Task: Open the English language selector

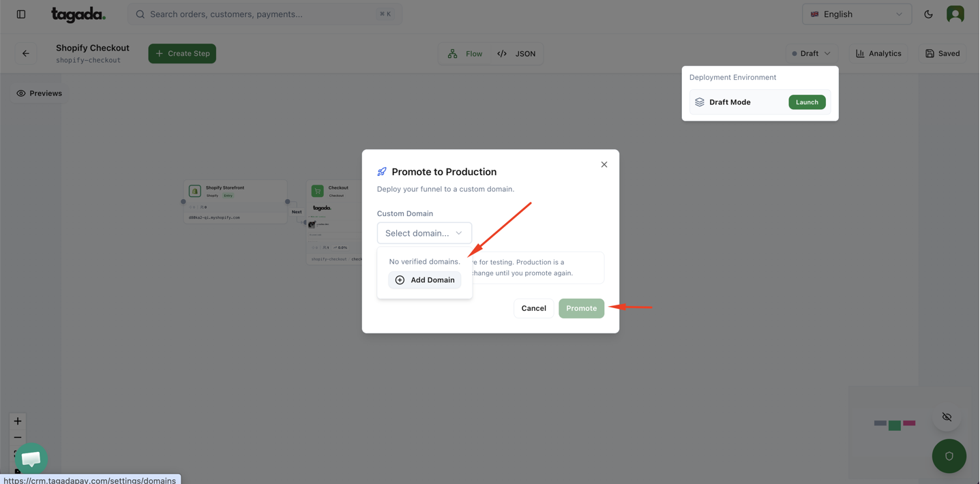Action: (x=856, y=14)
